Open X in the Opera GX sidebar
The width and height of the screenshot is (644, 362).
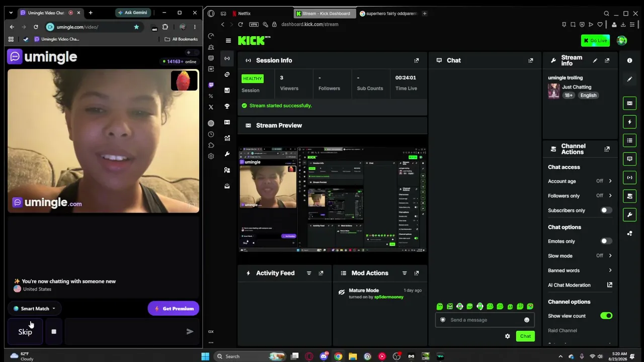pyautogui.click(x=211, y=107)
